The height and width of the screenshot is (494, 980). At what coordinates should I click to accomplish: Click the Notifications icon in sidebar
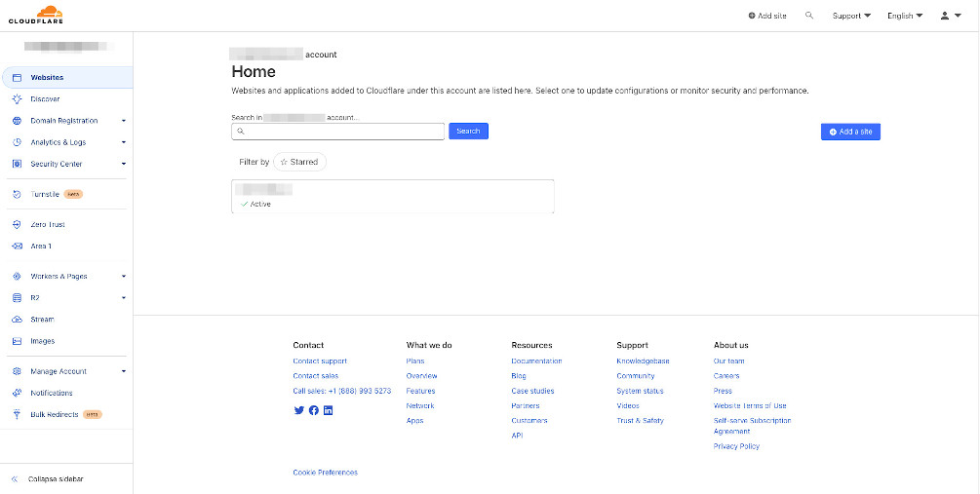(x=17, y=393)
